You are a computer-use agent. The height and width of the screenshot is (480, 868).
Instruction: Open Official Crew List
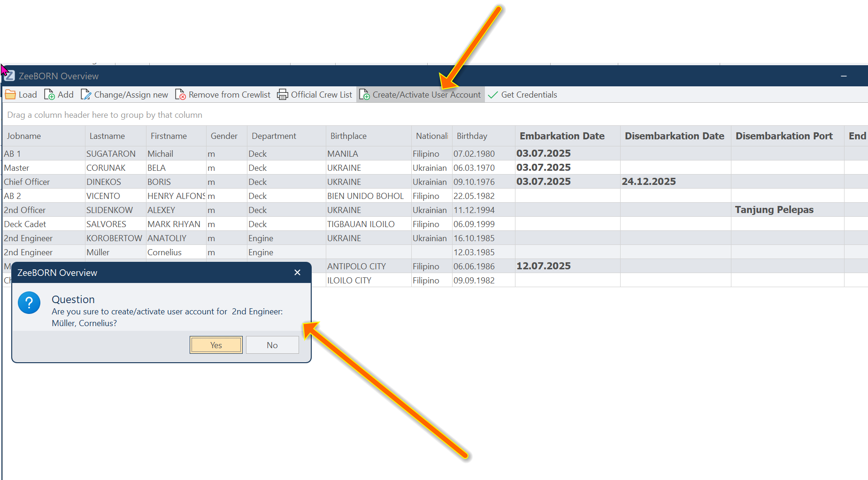315,95
